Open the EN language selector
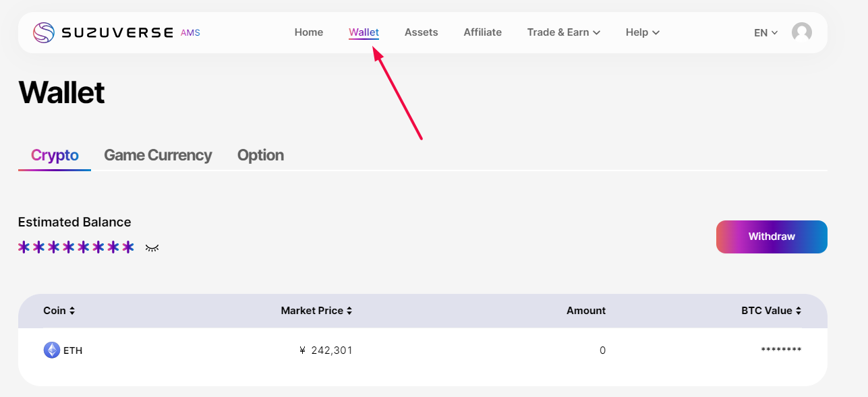 pyautogui.click(x=765, y=32)
